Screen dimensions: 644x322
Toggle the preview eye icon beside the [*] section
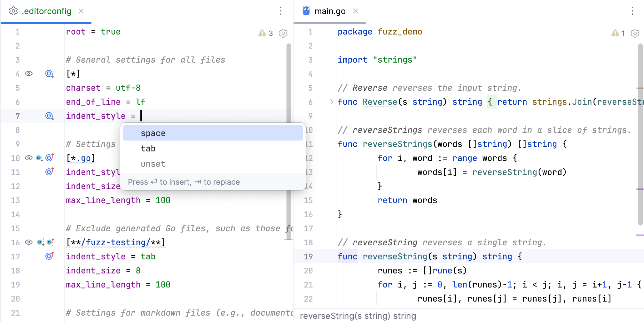[29, 73]
